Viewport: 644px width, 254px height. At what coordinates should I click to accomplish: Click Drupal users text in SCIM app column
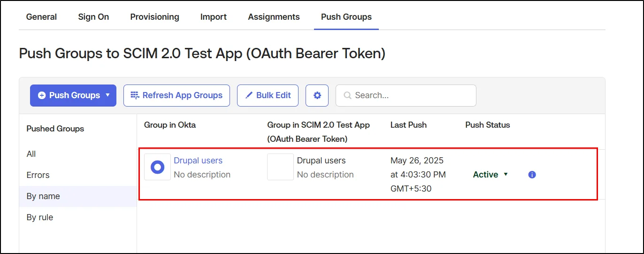click(321, 161)
